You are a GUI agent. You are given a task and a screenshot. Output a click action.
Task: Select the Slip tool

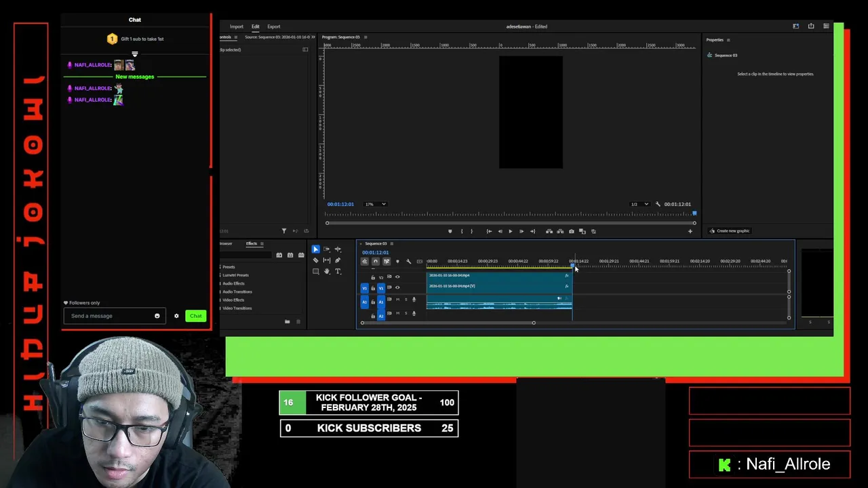(x=326, y=260)
